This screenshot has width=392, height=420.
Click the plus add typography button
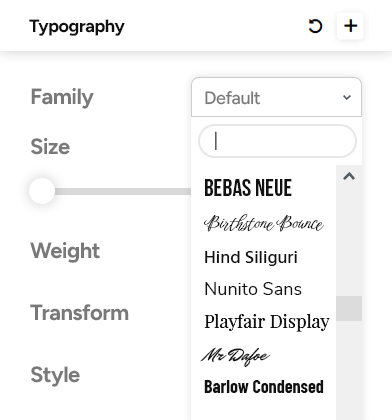[350, 26]
